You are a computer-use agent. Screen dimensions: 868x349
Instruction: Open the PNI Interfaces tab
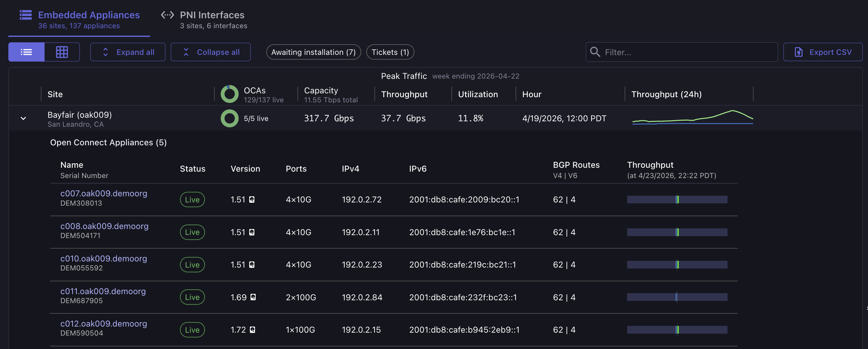point(204,20)
